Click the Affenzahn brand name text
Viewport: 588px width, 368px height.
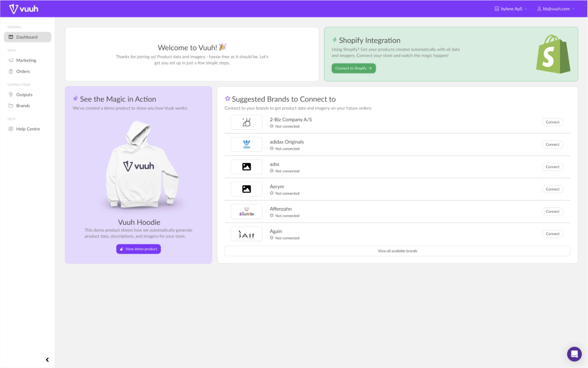coord(281,209)
